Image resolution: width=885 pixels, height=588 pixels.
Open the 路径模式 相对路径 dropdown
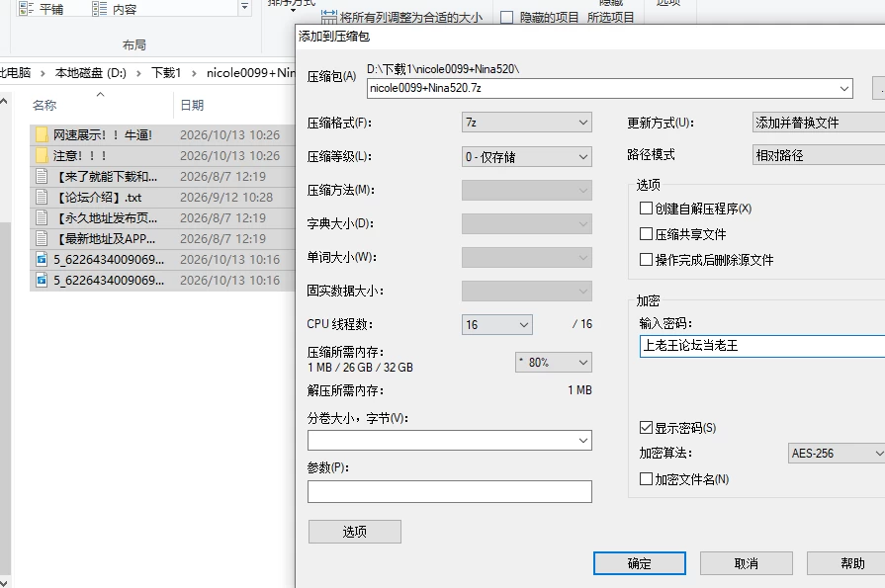[819, 155]
